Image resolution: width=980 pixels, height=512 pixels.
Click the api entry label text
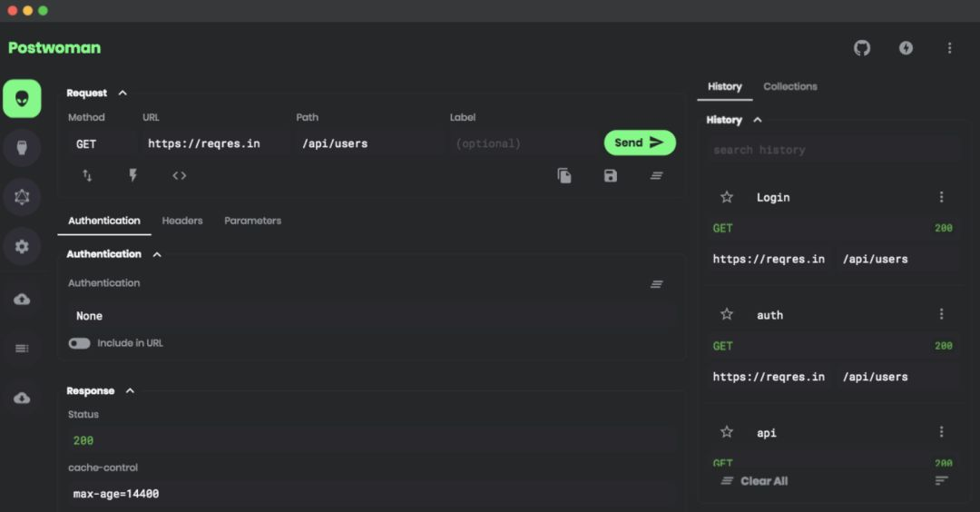(x=766, y=433)
